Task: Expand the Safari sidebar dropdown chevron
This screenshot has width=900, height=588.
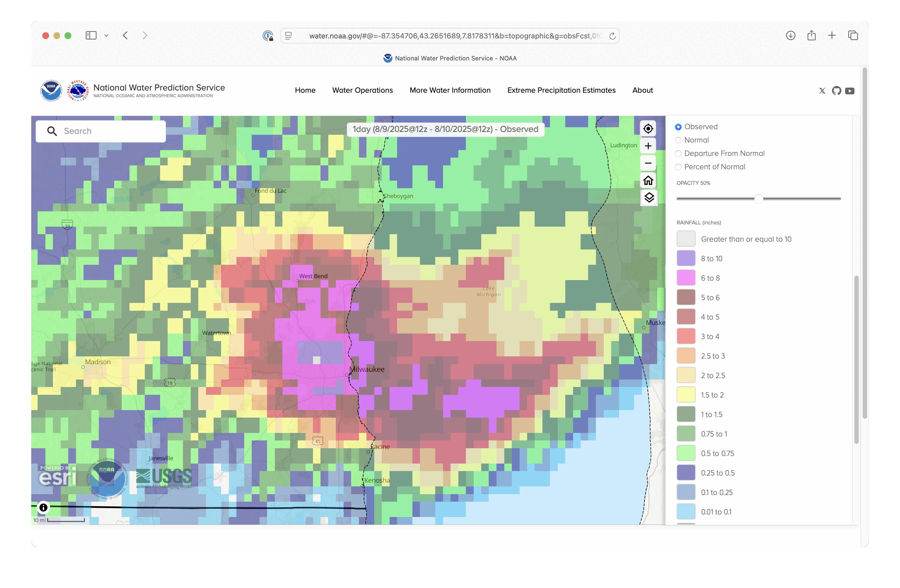Action: click(107, 36)
